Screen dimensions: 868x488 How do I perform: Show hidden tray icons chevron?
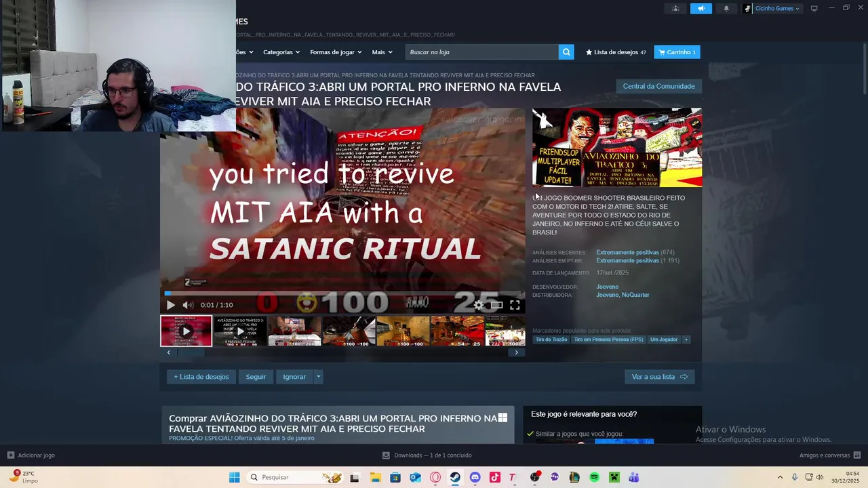coord(780,477)
